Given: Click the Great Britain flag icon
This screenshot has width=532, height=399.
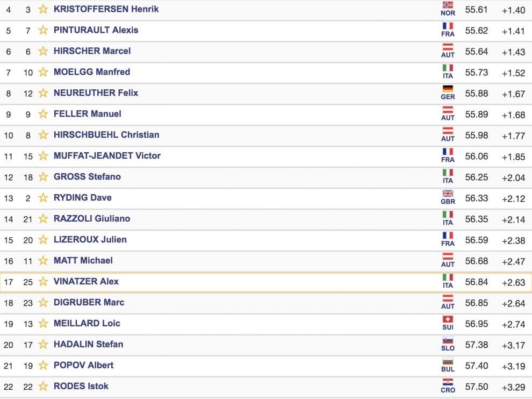Looking at the screenshot, I should pos(448,194).
